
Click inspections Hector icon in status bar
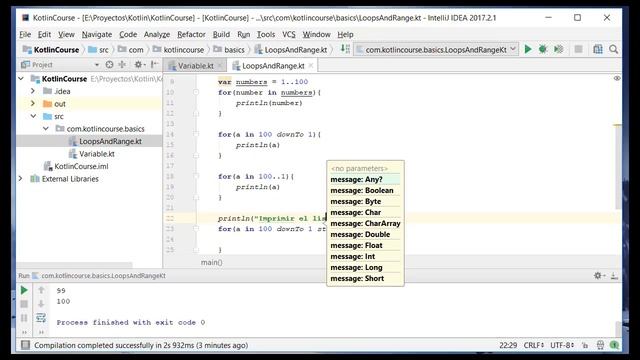[x=600, y=345]
